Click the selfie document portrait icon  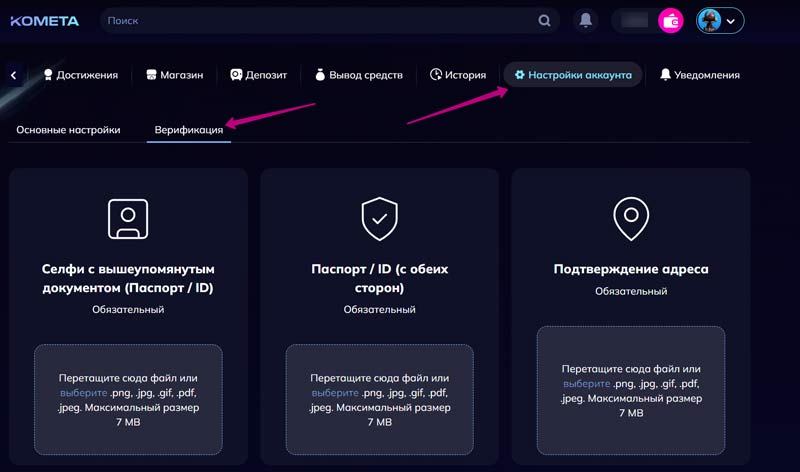pyautogui.click(x=128, y=218)
